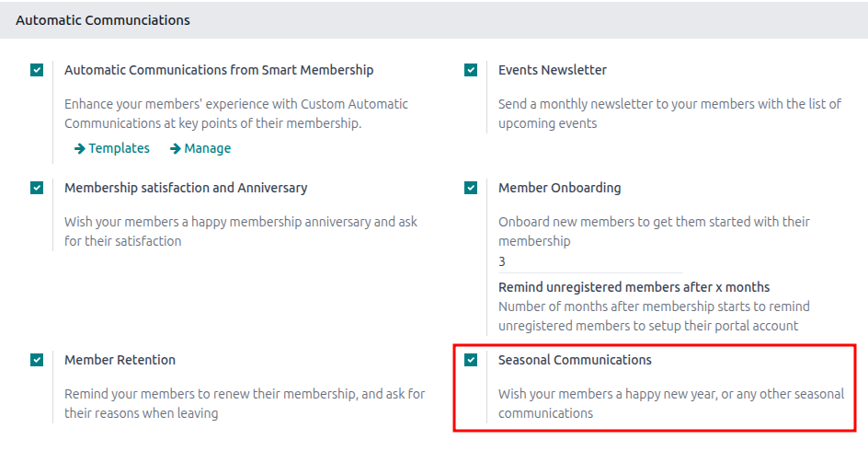Viewport: 868px width, 451px height.
Task: Click the Automatic Communications from Smart Membership title
Action: pos(219,70)
